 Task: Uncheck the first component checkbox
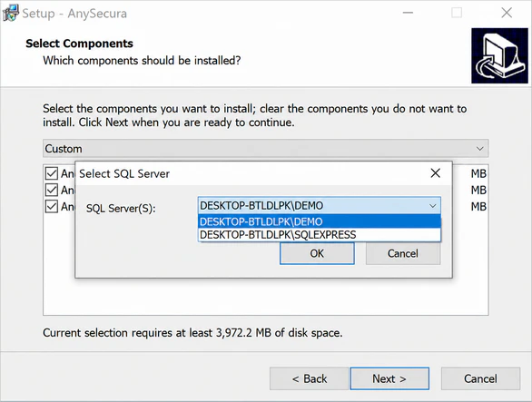click(51, 173)
